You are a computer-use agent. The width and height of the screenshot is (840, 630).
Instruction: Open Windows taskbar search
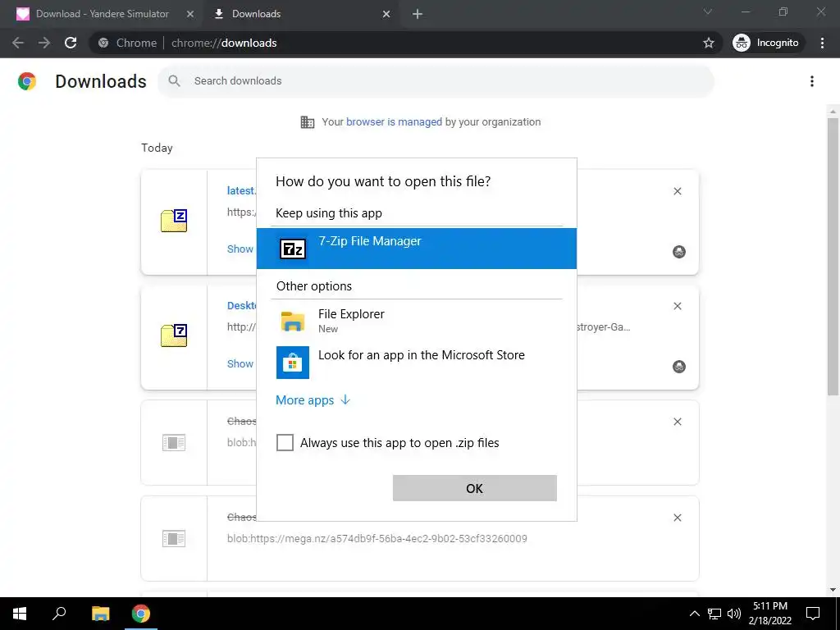[x=59, y=614]
